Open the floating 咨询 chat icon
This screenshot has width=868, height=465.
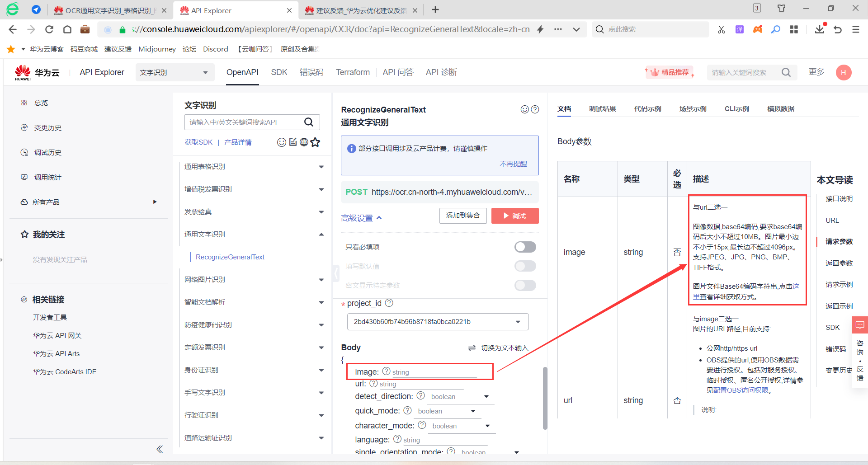click(x=860, y=324)
